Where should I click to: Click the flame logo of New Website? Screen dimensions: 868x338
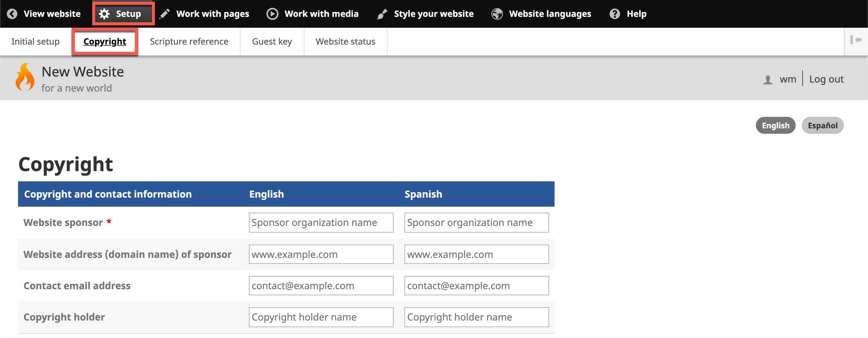point(25,77)
